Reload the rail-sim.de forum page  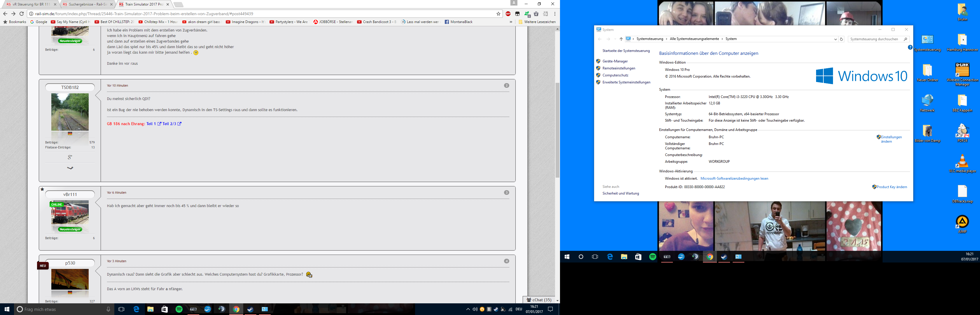pos(22,14)
